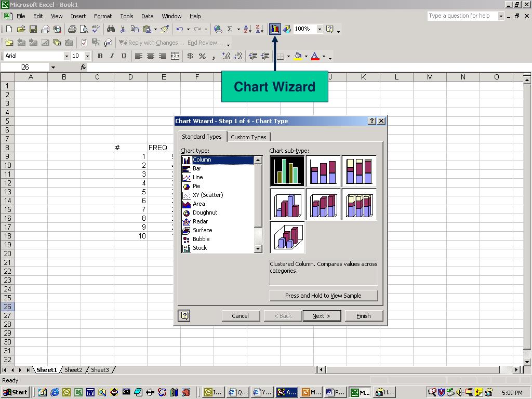Switch to Sheet2 worksheet tab

[73, 370]
